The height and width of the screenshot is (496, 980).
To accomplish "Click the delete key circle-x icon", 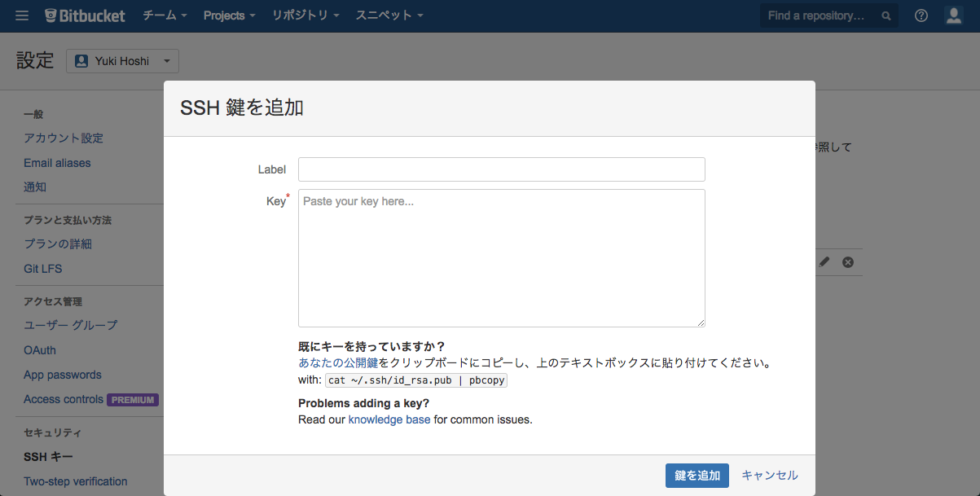I will 848,261.
